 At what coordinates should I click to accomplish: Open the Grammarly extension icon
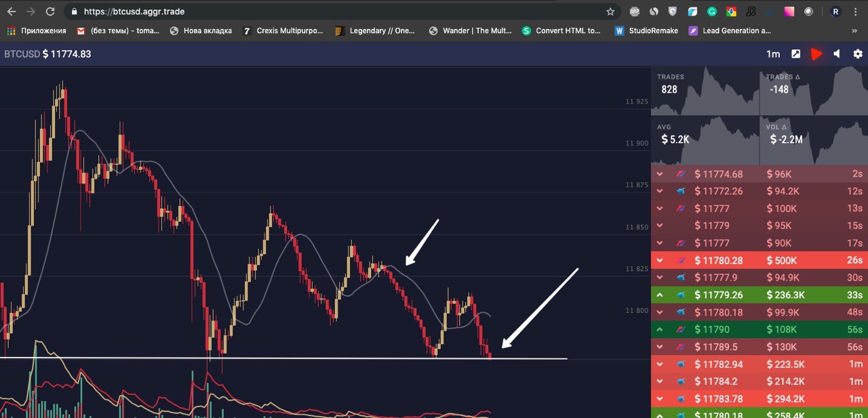[712, 12]
